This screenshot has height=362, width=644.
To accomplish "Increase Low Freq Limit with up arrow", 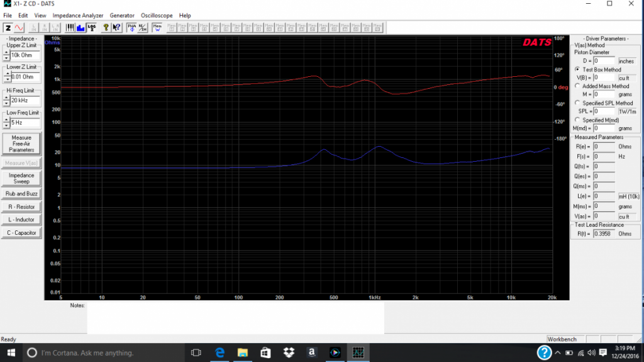I will (6, 120).
